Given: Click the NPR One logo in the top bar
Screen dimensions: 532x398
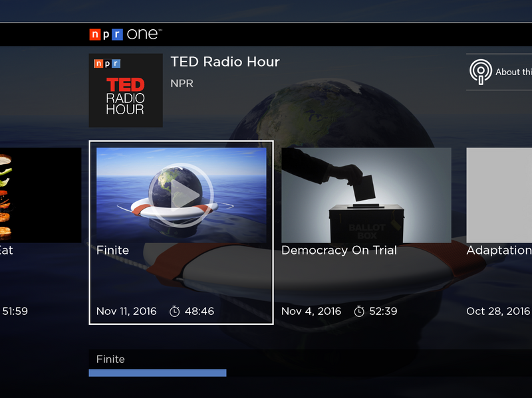Looking at the screenshot, I should 125,33.
